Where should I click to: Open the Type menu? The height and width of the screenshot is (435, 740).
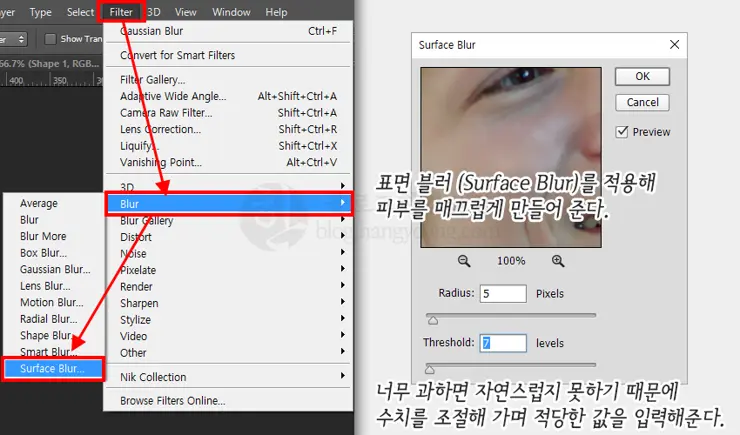click(41, 12)
